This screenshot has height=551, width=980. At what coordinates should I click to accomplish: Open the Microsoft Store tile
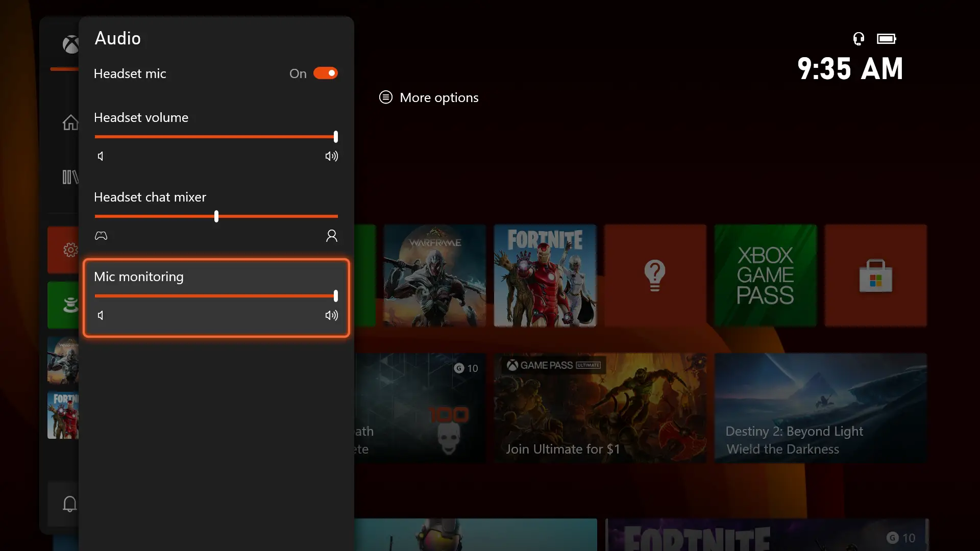pos(875,275)
